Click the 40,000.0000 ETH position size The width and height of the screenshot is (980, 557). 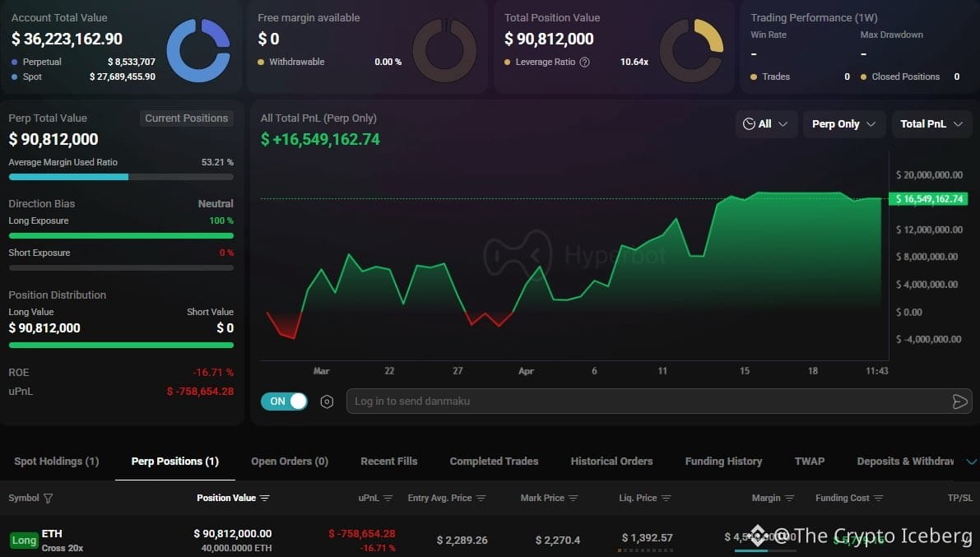(236, 548)
